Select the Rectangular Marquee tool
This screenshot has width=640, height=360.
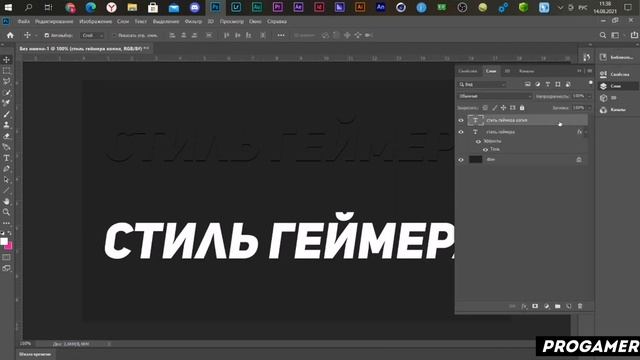click(x=7, y=71)
